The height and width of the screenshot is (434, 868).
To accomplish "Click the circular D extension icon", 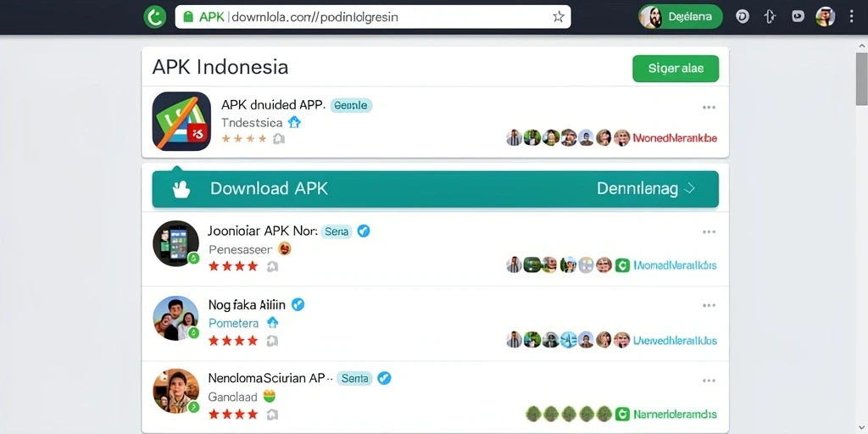I will (743, 17).
